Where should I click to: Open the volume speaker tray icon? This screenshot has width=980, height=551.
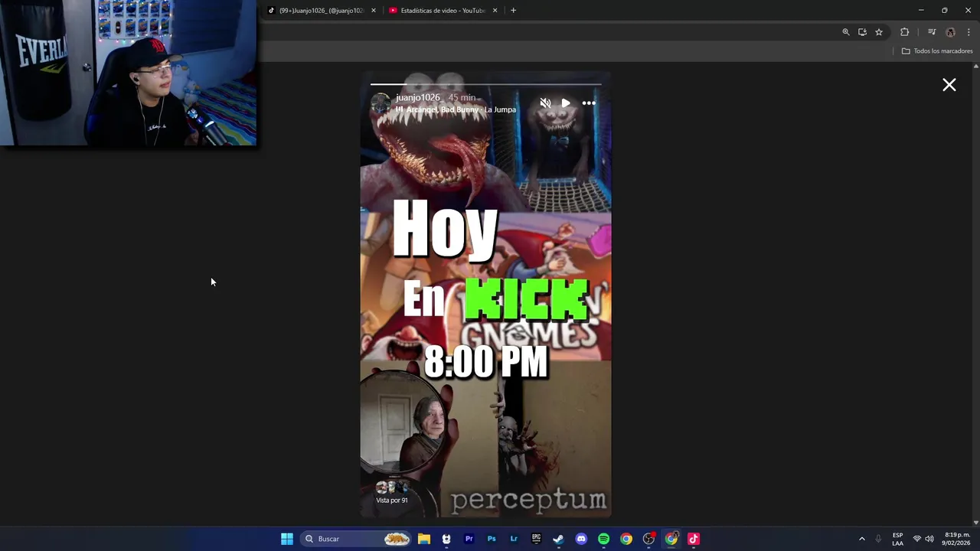[929, 539]
